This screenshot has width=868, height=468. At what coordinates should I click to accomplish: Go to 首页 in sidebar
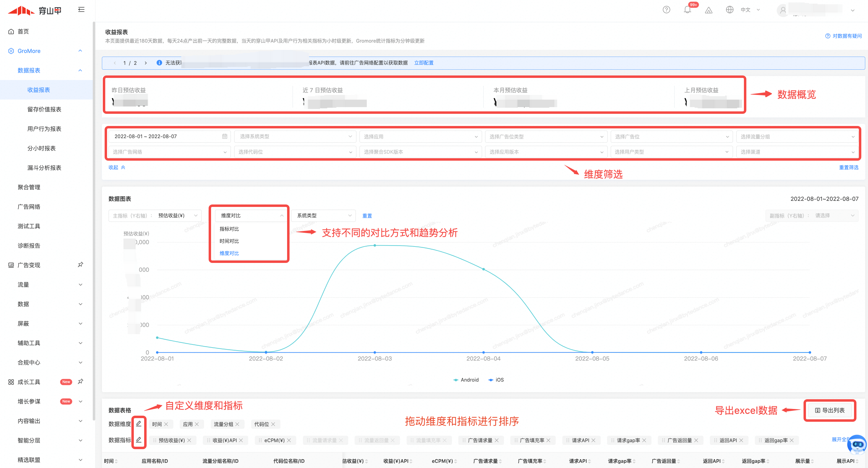click(x=23, y=31)
